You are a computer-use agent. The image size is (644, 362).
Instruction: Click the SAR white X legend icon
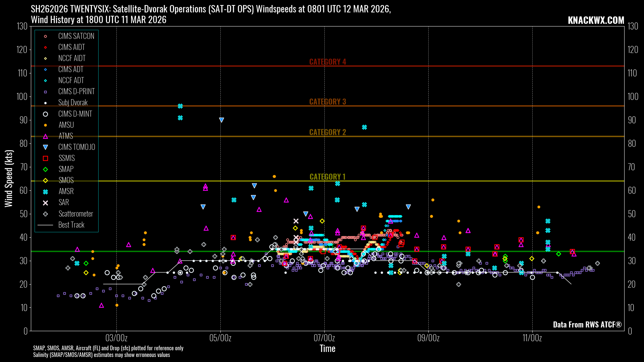[46, 203]
